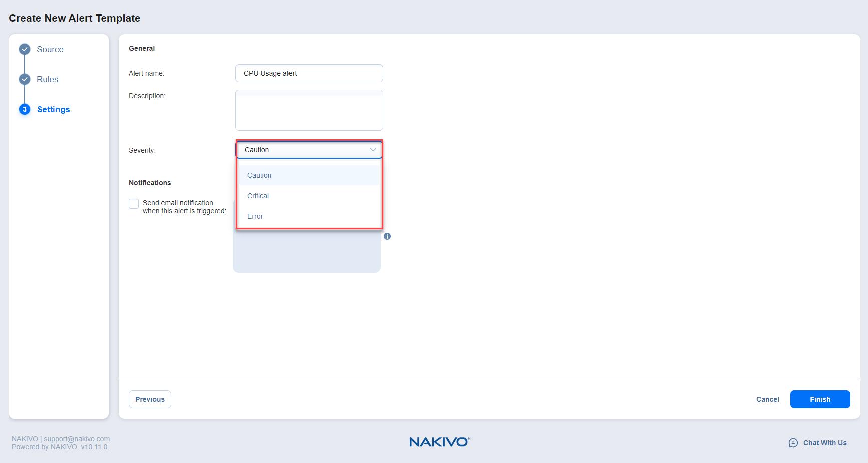868x463 pixels.
Task: Click the Alert name text field
Action: pyautogui.click(x=309, y=73)
